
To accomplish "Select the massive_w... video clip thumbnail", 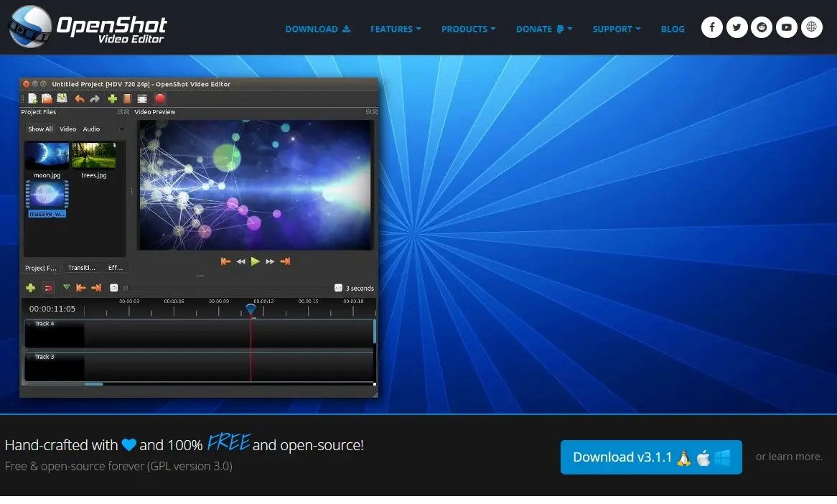I will click(x=47, y=195).
